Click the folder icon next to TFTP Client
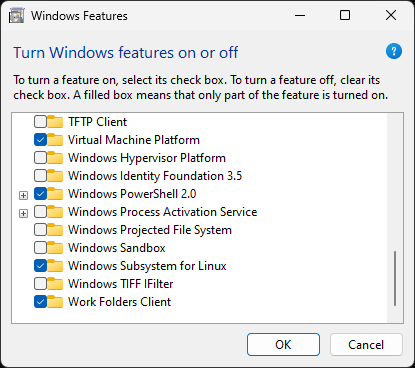The height and width of the screenshot is (368, 415). [x=55, y=122]
